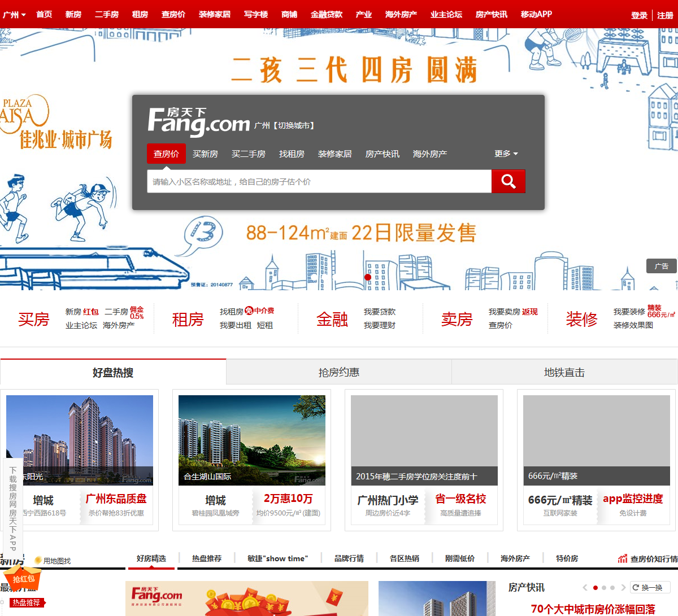678x616 pixels.
Task: Select the 查房价 search tab
Action: click(x=166, y=154)
